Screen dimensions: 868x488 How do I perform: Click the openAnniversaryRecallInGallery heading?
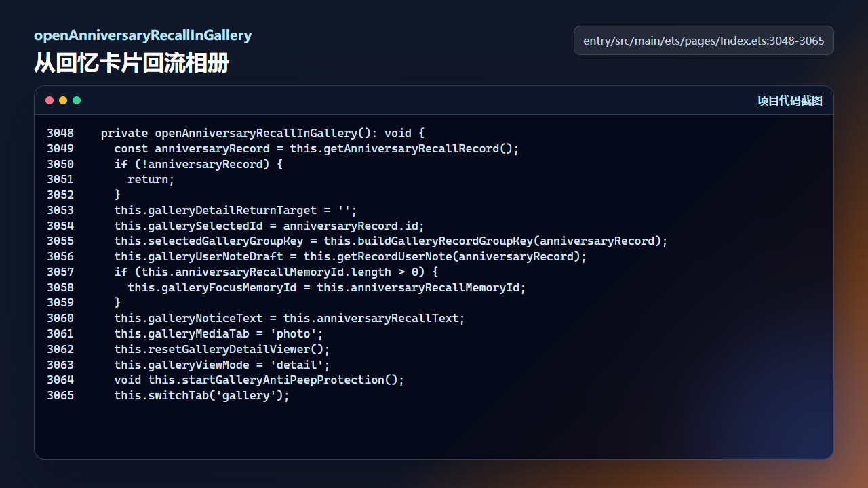[143, 35]
